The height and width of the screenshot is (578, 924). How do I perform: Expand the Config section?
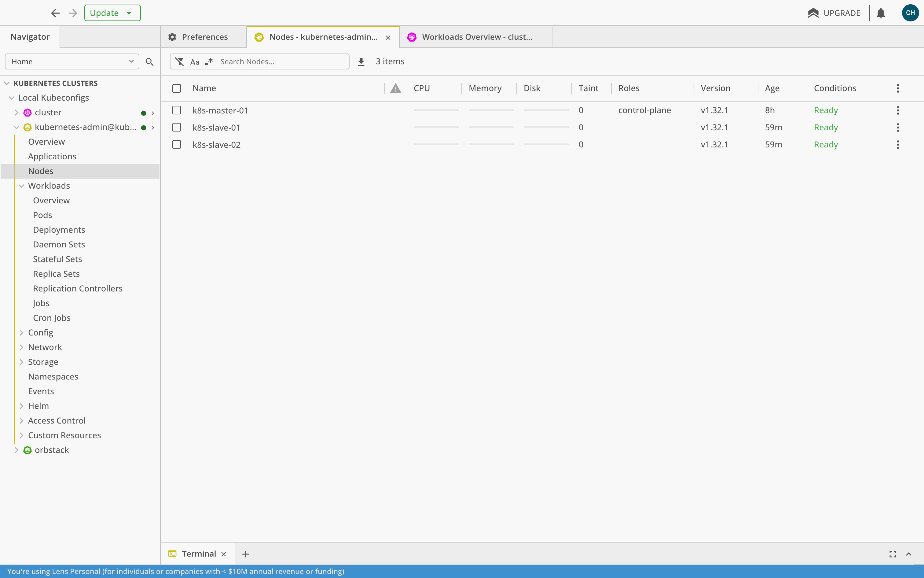[x=21, y=333]
